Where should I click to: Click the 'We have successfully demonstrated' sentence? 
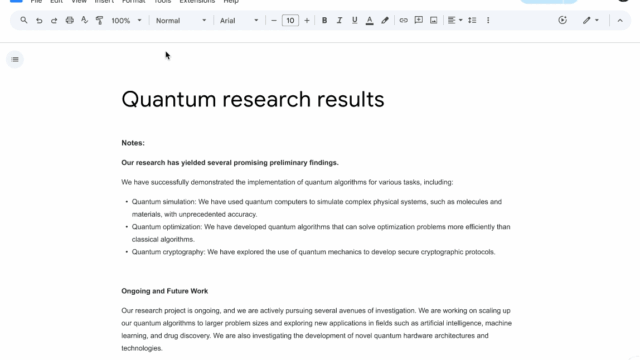click(x=287, y=182)
